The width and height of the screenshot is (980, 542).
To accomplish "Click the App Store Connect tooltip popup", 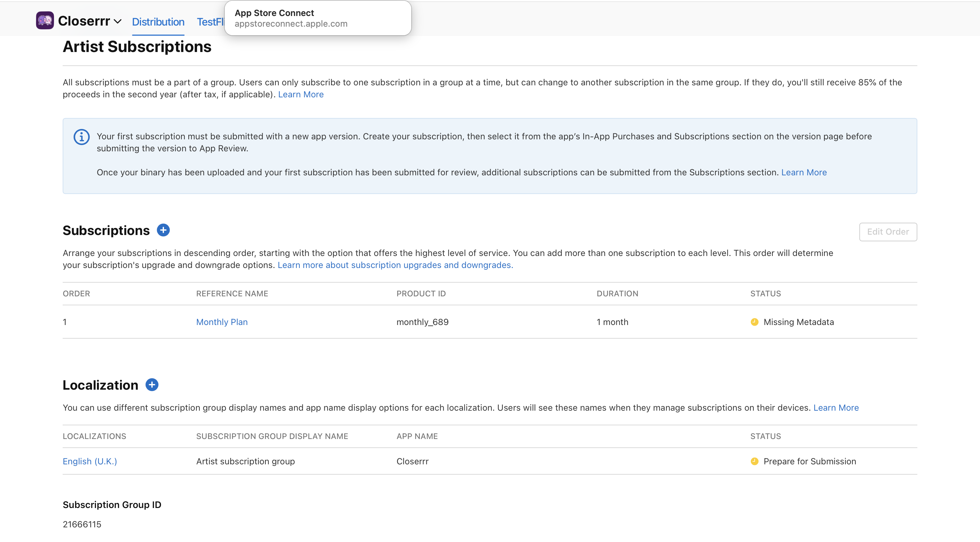I will [317, 18].
